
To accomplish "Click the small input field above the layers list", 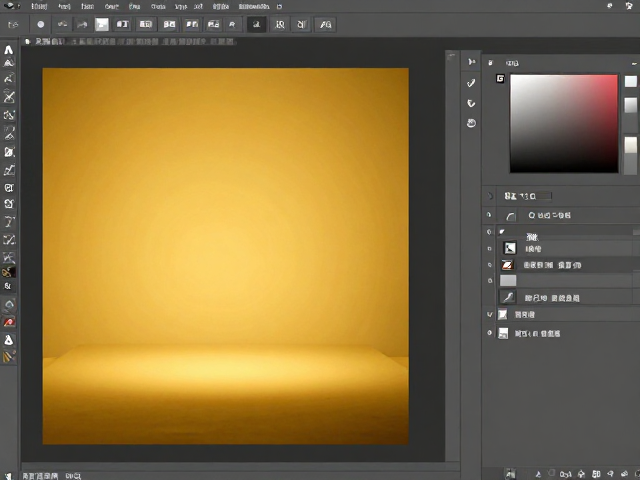I will (x=544, y=196).
